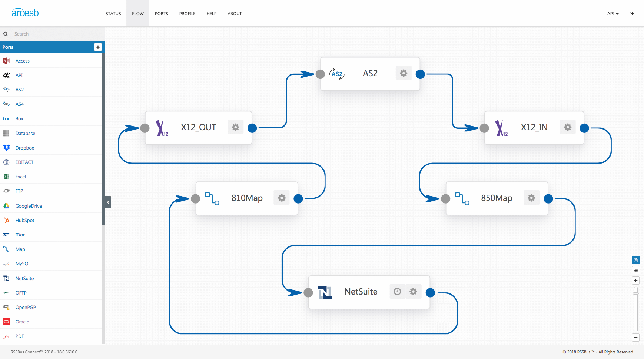Click the blue output dot of X12_OUT
644x359 pixels.
[252, 128]
